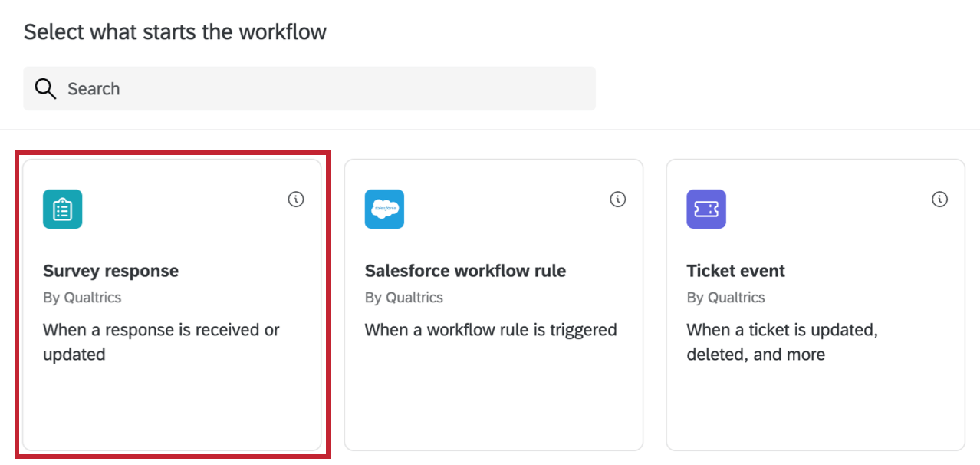Screen dimensions: 980x465
Task: Open info icon on Survey response card
Action: tap(296, 200)
